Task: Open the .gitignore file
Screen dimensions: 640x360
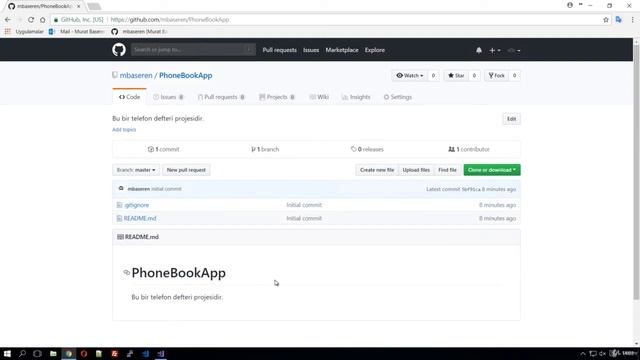Action: point(136,205)
